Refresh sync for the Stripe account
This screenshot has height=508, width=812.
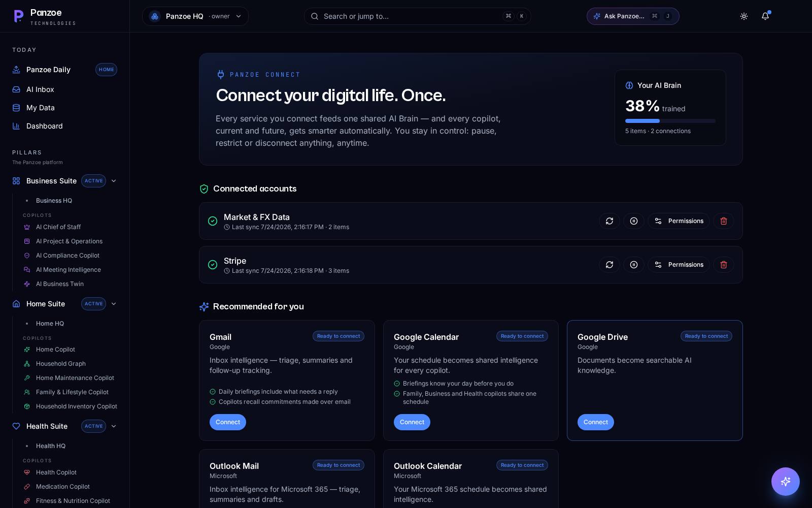pos(610,265)
